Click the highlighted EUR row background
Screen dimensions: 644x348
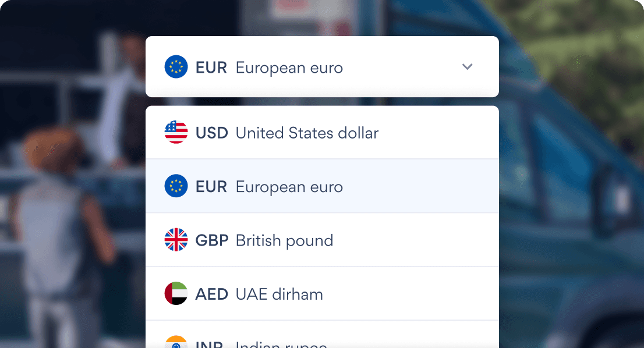click(408, 186)
